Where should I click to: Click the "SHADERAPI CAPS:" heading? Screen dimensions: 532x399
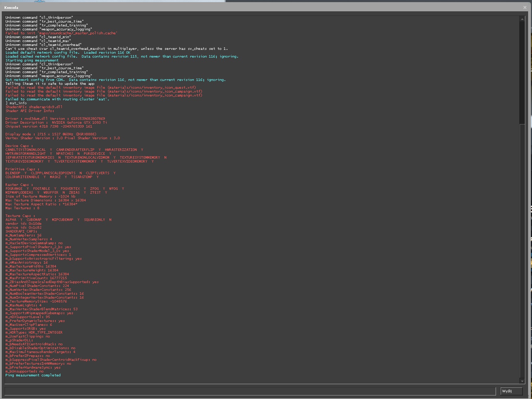21,231
